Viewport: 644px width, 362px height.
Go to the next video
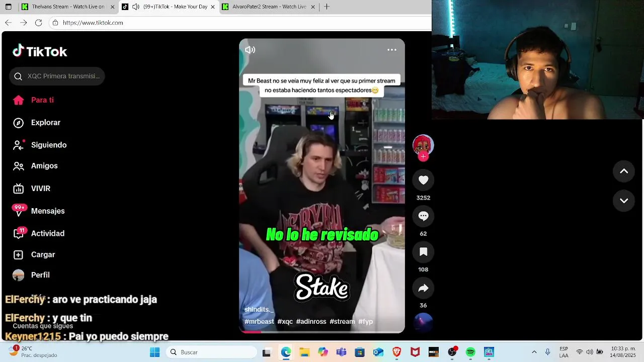tap(624, 201)
